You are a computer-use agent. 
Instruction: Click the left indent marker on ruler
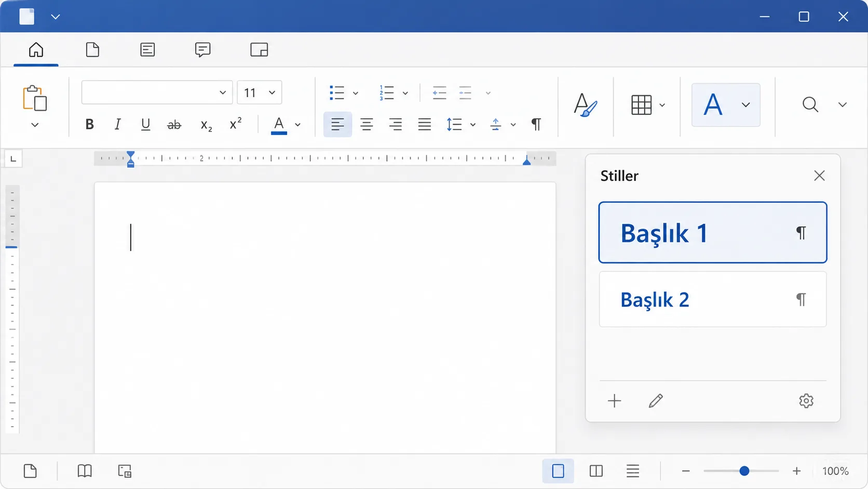pos(131,159)
